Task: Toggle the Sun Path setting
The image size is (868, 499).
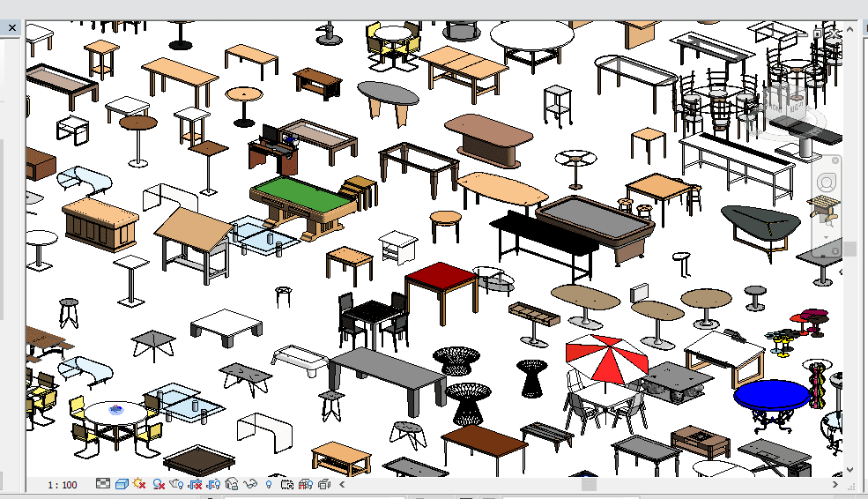Action: point(139,484)
